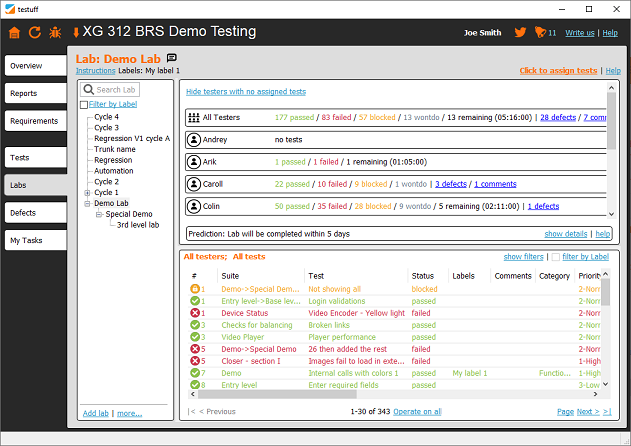Select 3rd level lab tree item
This screenshot has width=631, height=446.
point(138,225)
